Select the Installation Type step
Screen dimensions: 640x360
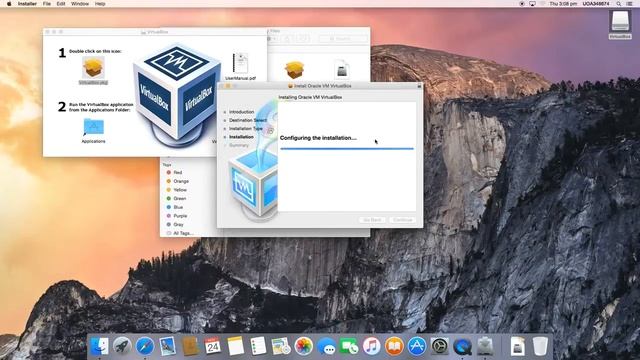246,129
